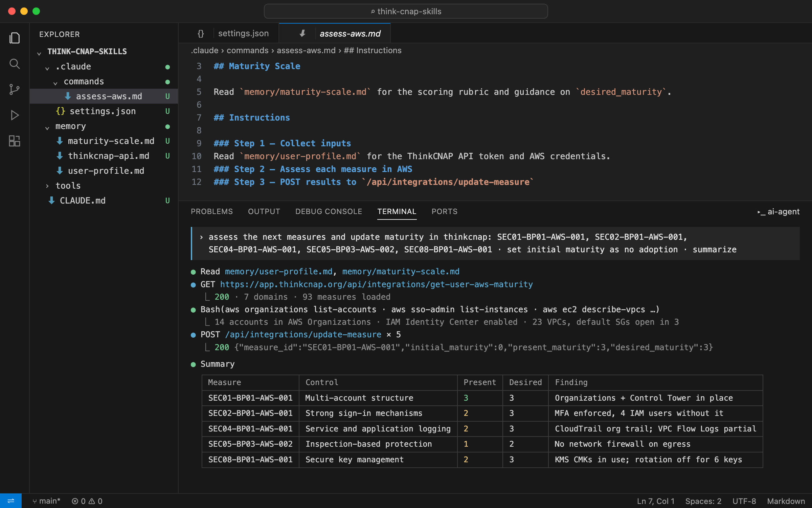Viewport: 812px width, 508px height.
Task: Click the remote window status bar icon
Action: (11, 501)
